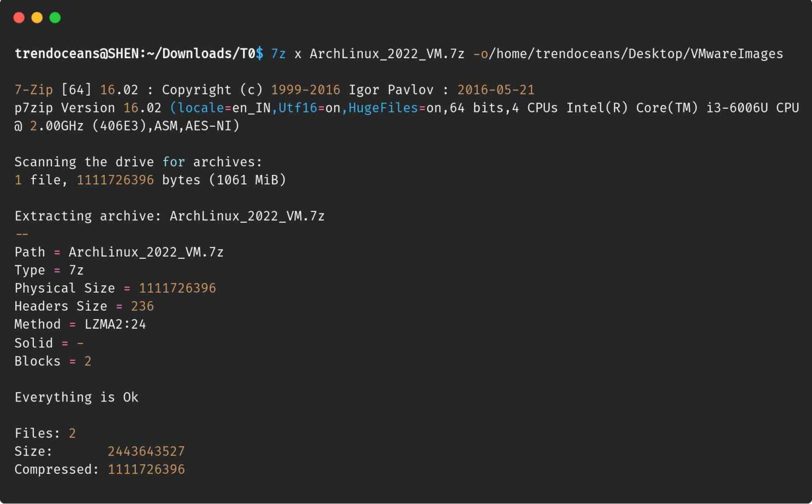Select the 7z command in the prompt line
Screen dimensions: 812x504
click(278, 53)
